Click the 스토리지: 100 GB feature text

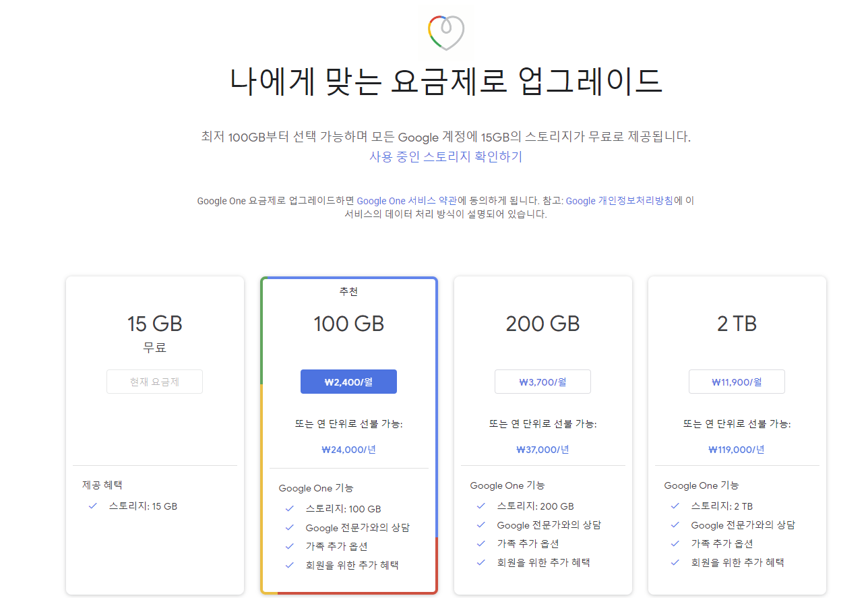pyautogui.click(x=343, y=509)
